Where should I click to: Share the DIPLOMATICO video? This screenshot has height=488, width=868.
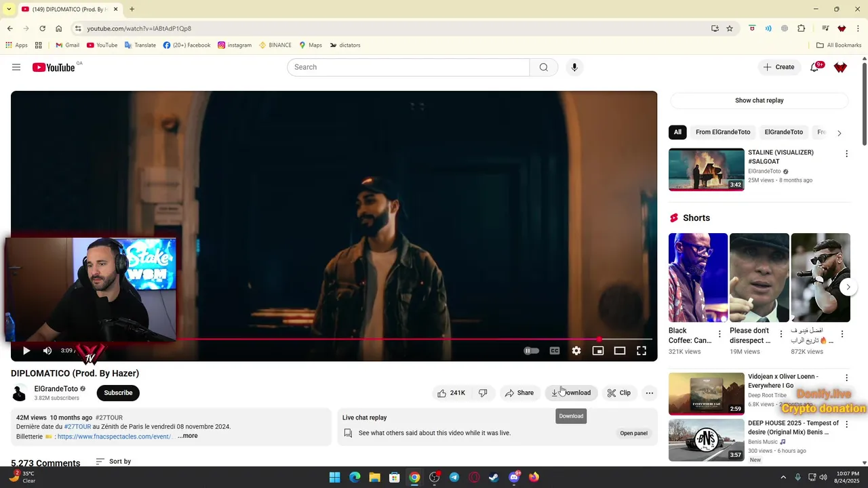[x=519, y=392]
